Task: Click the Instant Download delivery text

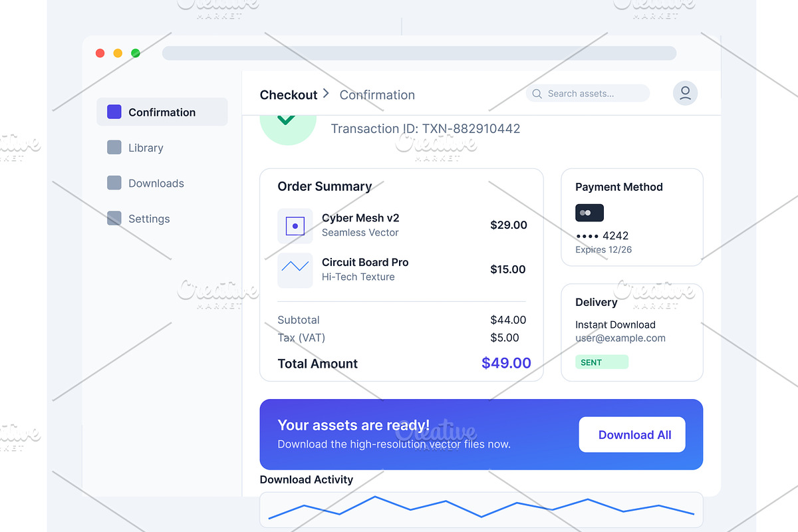Action: click(615, 325)
